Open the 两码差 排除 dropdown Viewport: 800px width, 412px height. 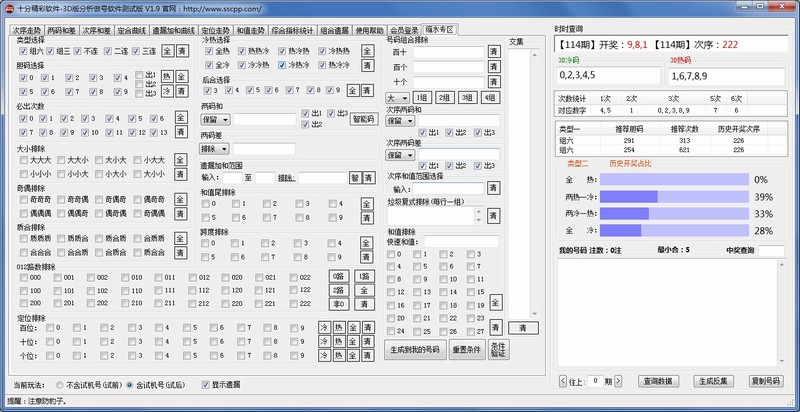[x=215, y=148]
